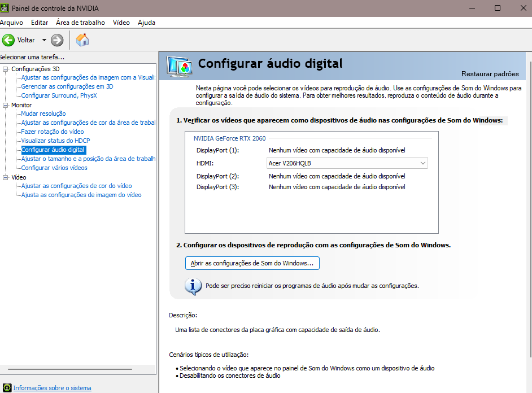The height and width of the screenshot is (393, 532).
Task: Select Ajustar o tamanho e a posição da área de trabalho
Action: (88, 159)
